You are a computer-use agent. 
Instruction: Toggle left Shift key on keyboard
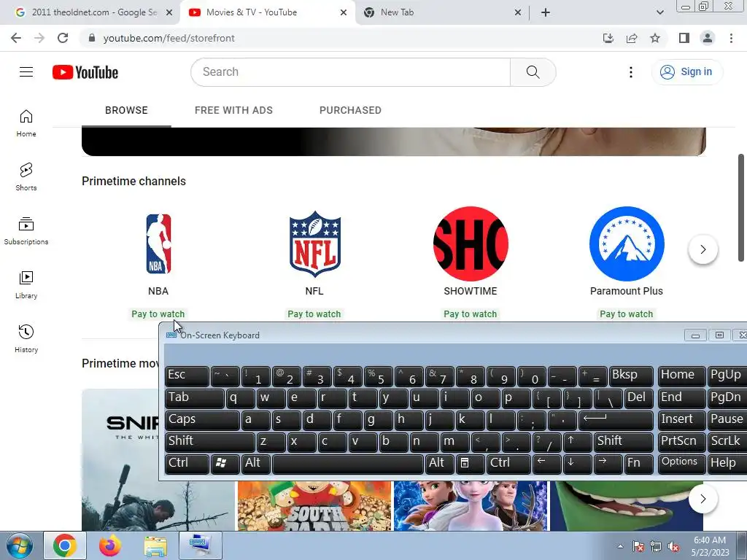coord(209,441)
